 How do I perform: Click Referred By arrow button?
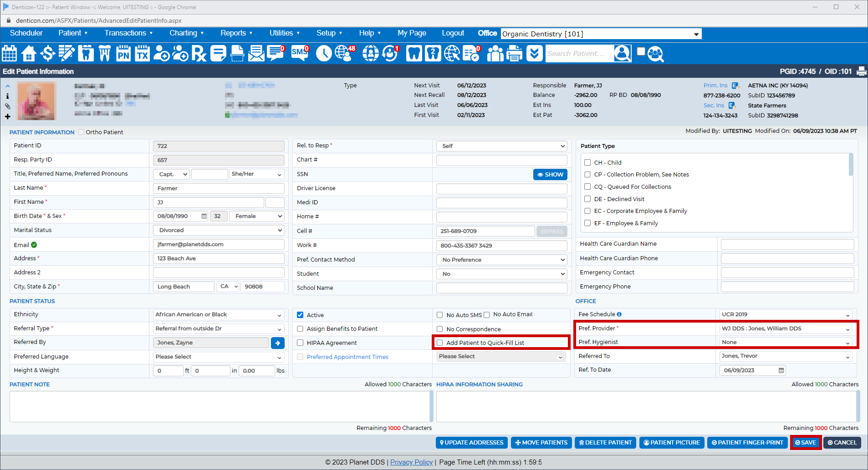278,343
